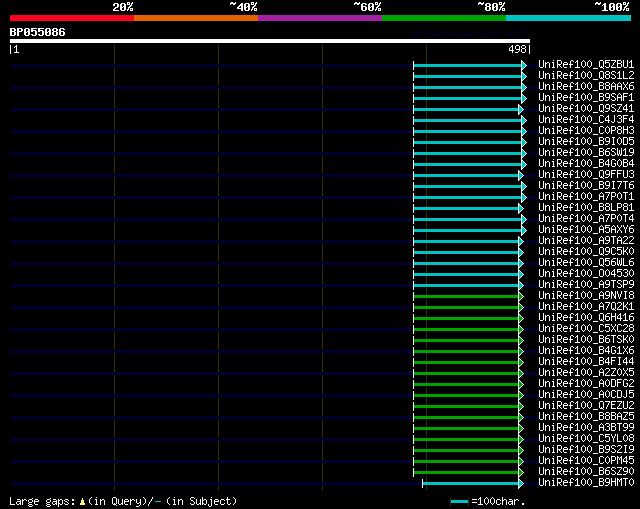Open hit UniRef100_C4J3F4
The width and height of the screenshot is (640, 509).
coord(586,119)
